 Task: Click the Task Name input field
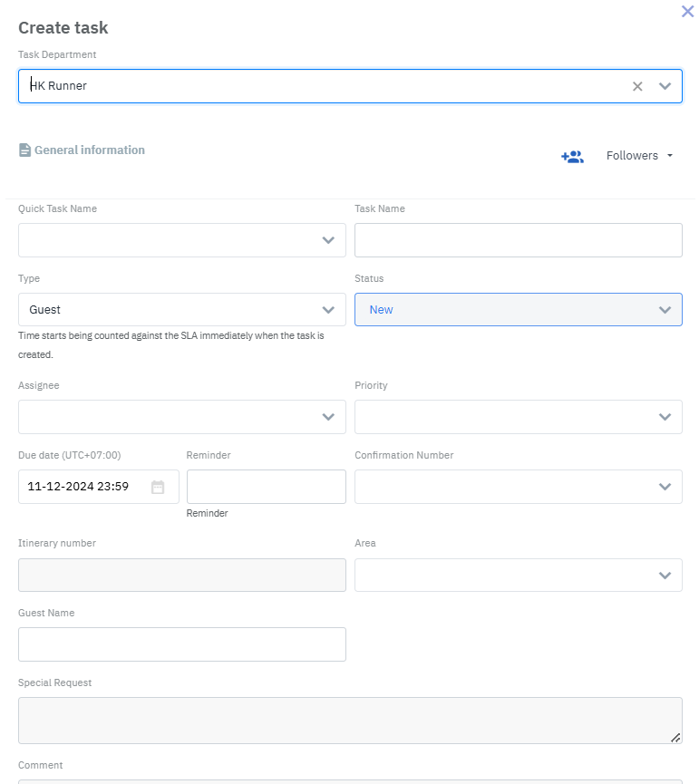pyautogui.click(x=518, y=240)
